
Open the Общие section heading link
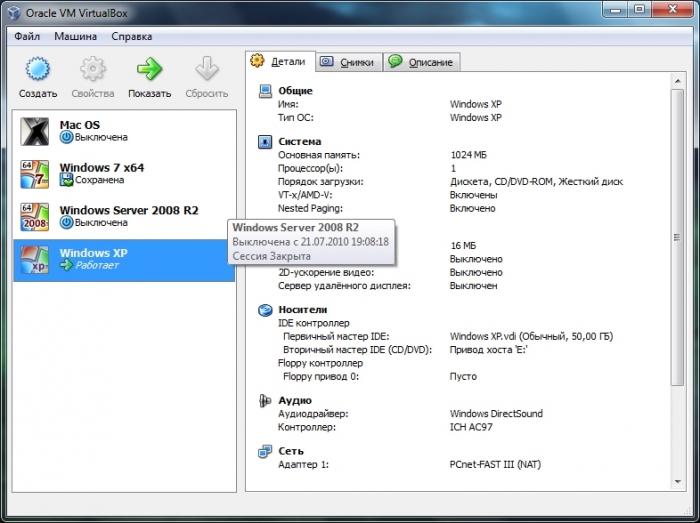[x=295, y=91]
